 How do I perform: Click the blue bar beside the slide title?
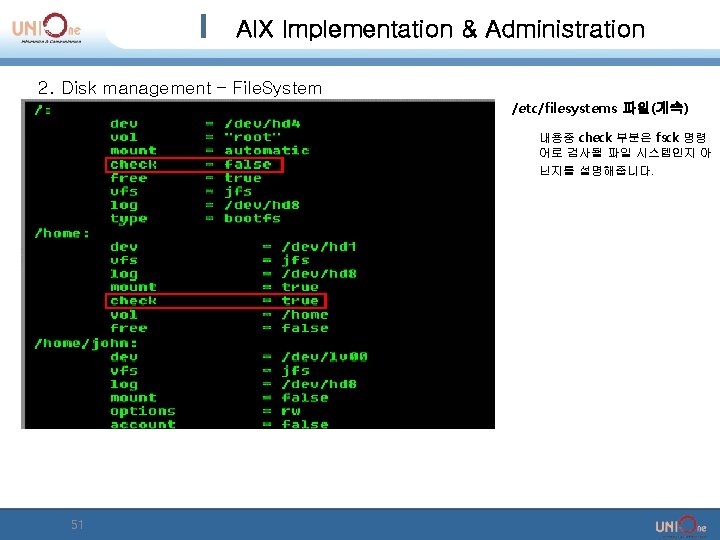point(203,26)
